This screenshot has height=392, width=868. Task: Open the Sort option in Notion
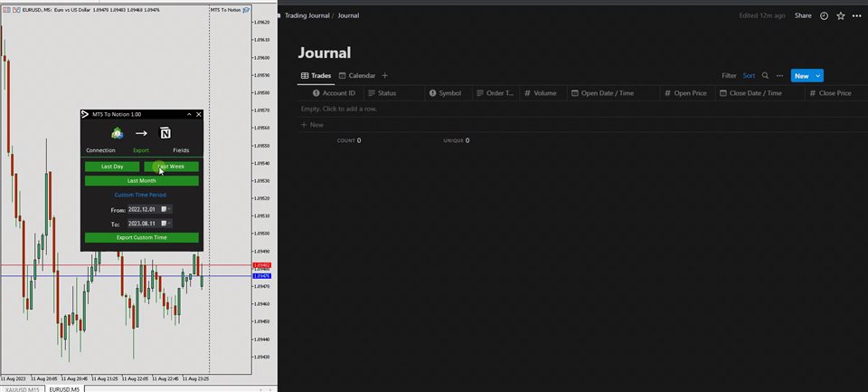click(x=749, y=75)
